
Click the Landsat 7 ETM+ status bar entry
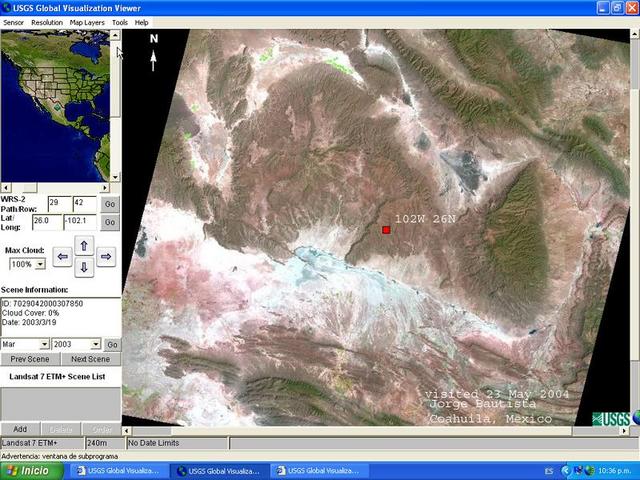coord(42,443)
